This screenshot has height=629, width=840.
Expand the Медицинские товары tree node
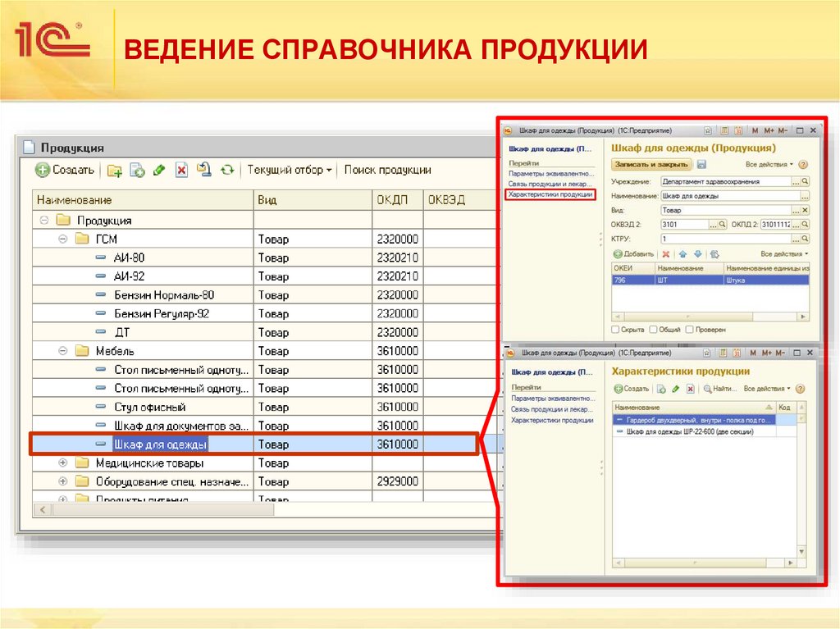[62, 463]
